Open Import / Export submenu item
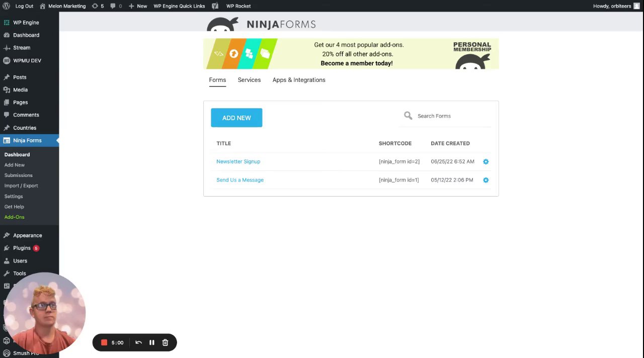The height and width of the screenshot is (358, 644). [x=21, y=186]
